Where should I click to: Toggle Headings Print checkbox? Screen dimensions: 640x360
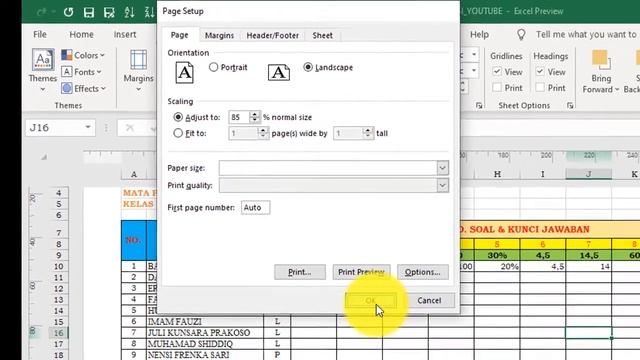[540, 87]
